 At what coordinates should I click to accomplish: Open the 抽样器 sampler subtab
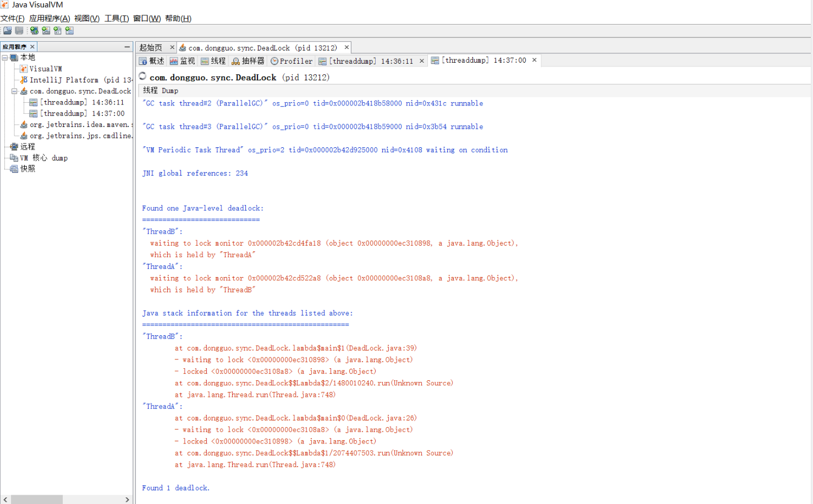point(248,61)
